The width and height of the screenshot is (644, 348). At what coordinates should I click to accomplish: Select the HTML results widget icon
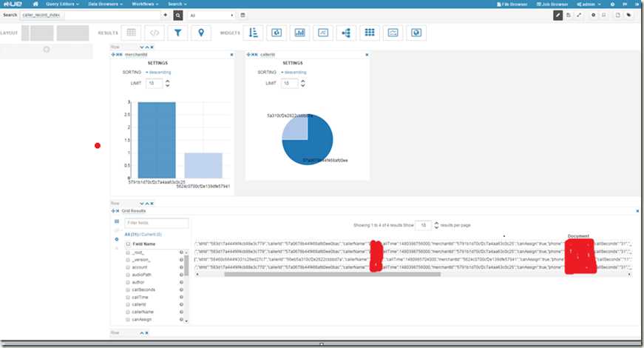(x=155, y=33)
